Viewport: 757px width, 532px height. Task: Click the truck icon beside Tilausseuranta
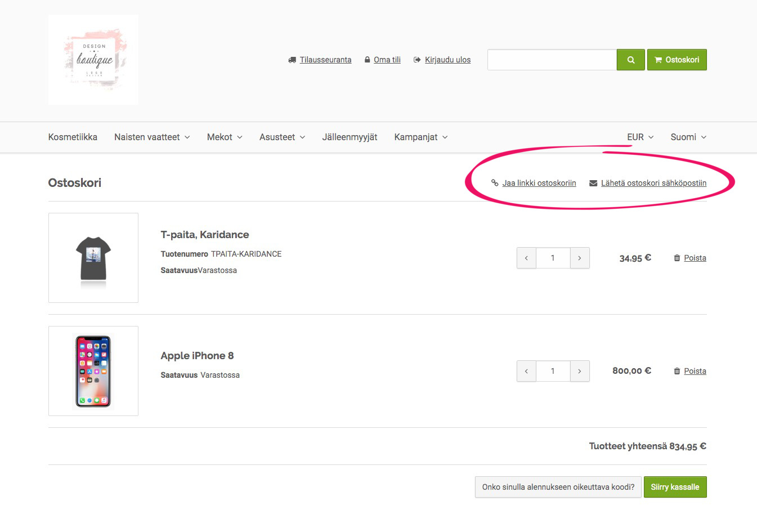pyautogui.click(x=292, y=60)
